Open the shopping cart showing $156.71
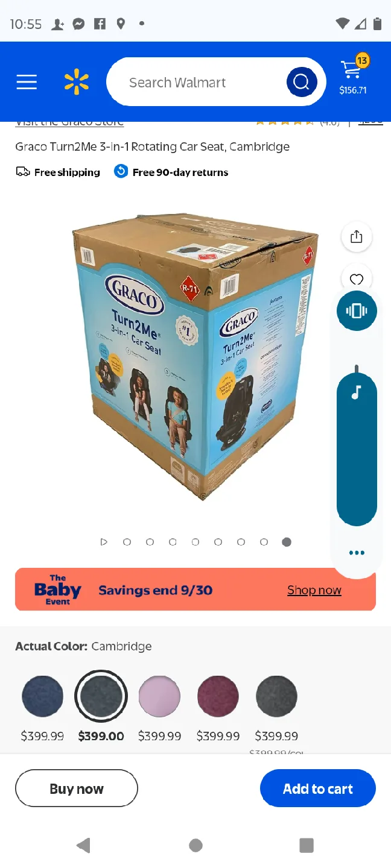 tap(353, 77)
